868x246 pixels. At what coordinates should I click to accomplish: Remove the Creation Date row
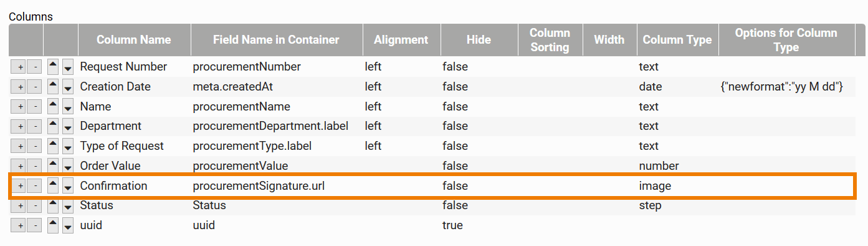click(35, 87)
